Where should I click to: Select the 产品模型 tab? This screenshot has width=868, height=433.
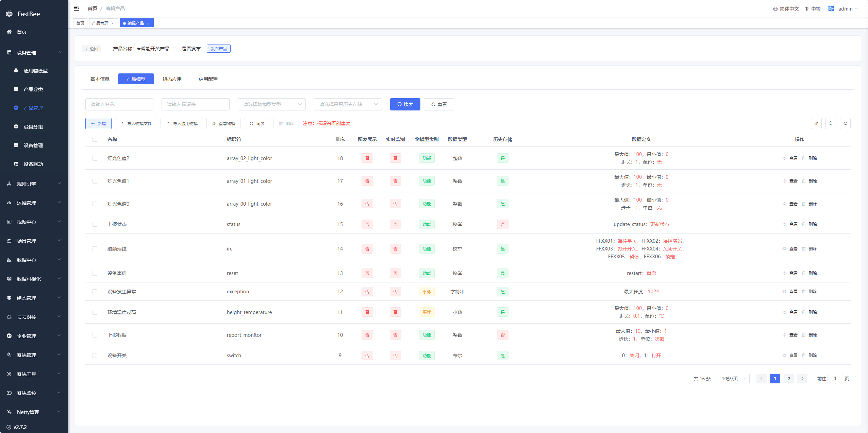[x=136, y=79]
